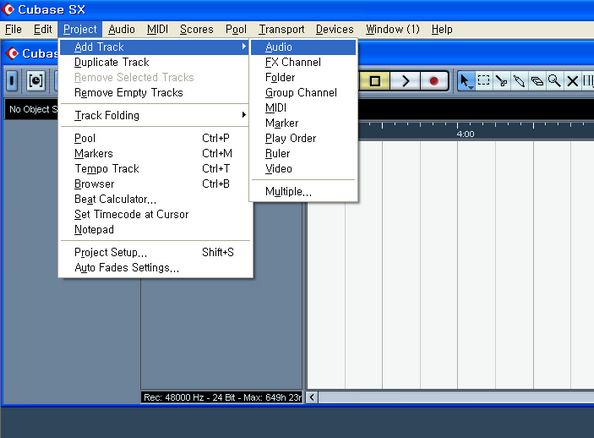This screenshot has height=438, width=594.
Task: Add a Folder track
Action: click(x=303, y=77)
